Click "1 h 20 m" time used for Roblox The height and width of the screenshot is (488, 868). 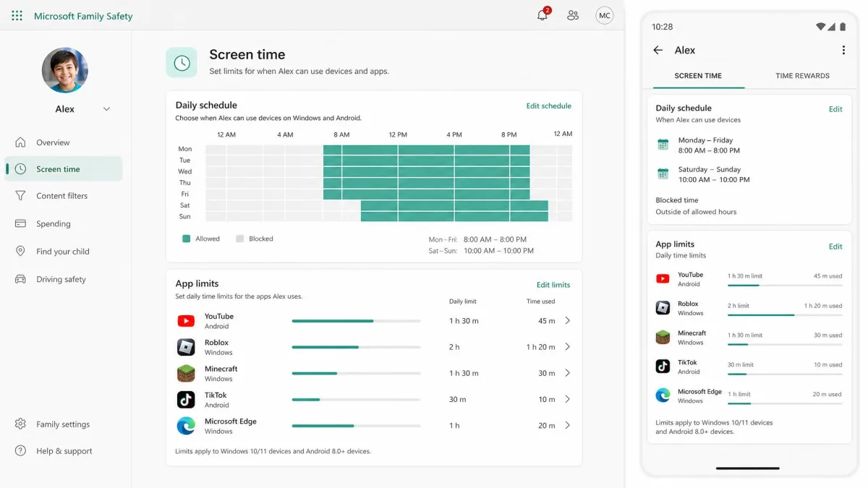coord(540,347)
